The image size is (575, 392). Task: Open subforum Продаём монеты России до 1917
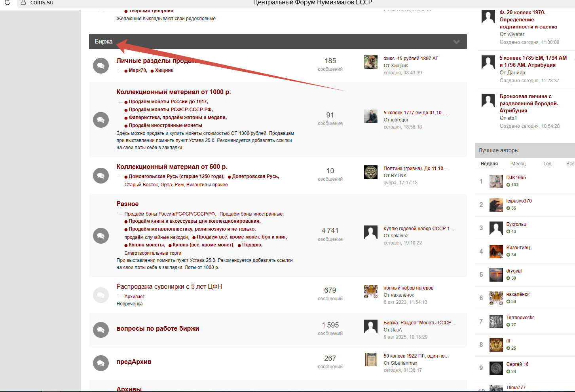(x=168, y=102)
